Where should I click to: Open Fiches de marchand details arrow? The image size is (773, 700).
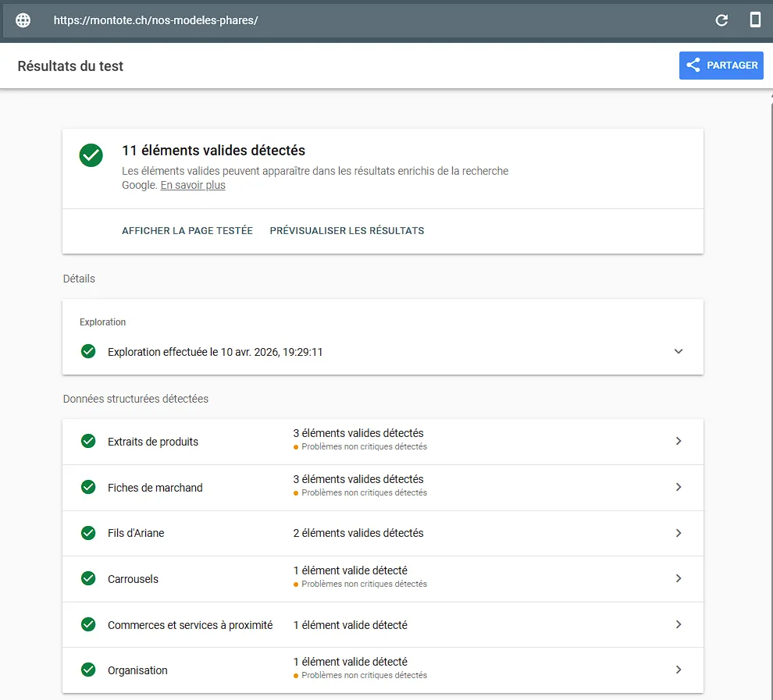[678, 487]
